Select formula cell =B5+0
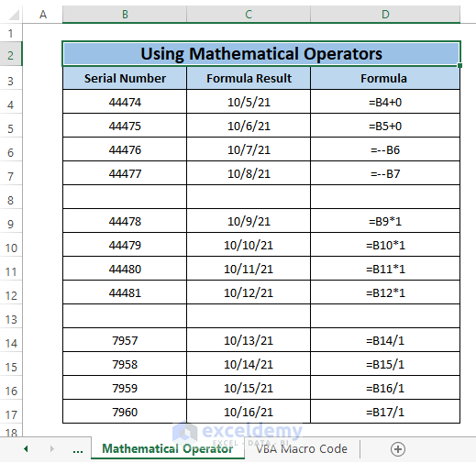This screenshot has width=476, height=463. pos(385,126)
